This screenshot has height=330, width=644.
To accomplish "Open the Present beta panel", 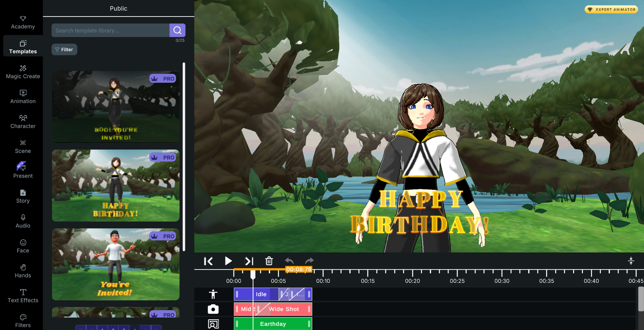I will tap(23, 171).
